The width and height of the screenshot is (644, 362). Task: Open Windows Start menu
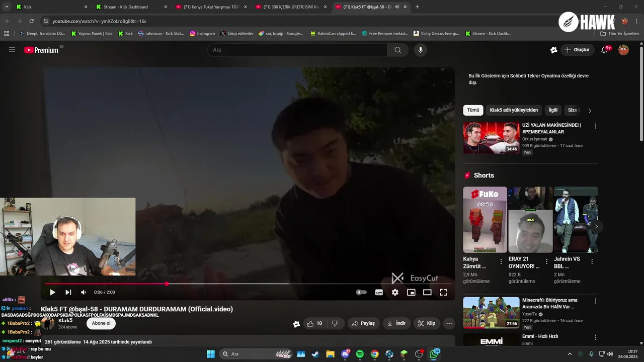click(211, 354)
